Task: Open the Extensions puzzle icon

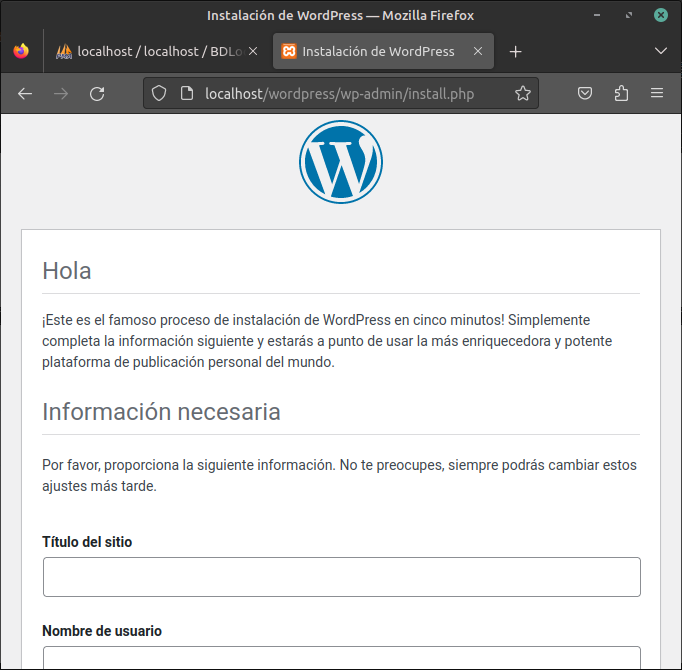Action: coord(621,93)
